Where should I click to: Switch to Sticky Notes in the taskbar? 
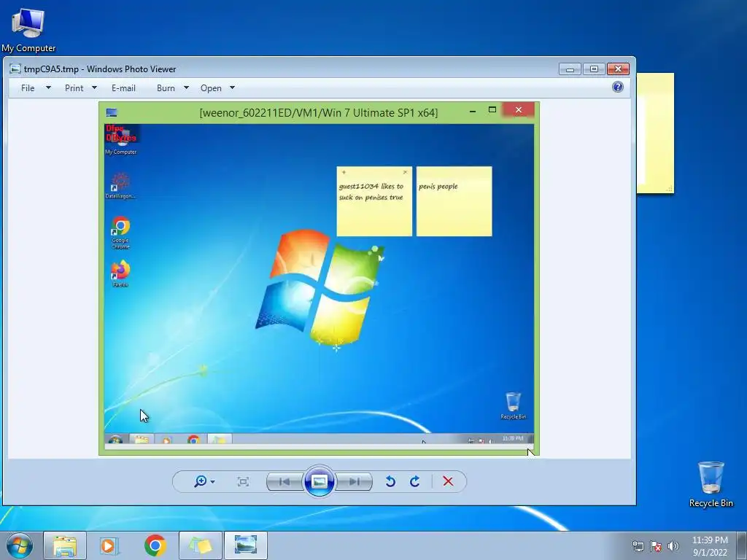pyautogui.click(x=200, y=545)
